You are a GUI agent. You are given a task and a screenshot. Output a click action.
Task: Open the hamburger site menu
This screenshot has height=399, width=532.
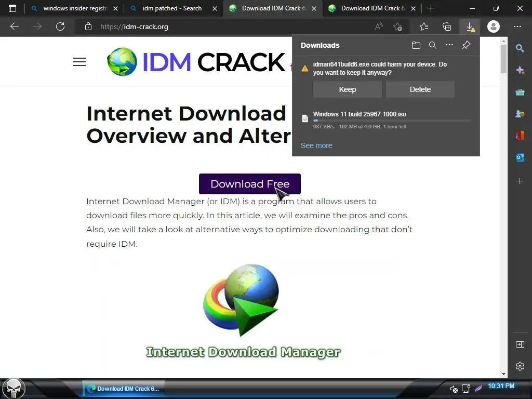click(79, 62)
